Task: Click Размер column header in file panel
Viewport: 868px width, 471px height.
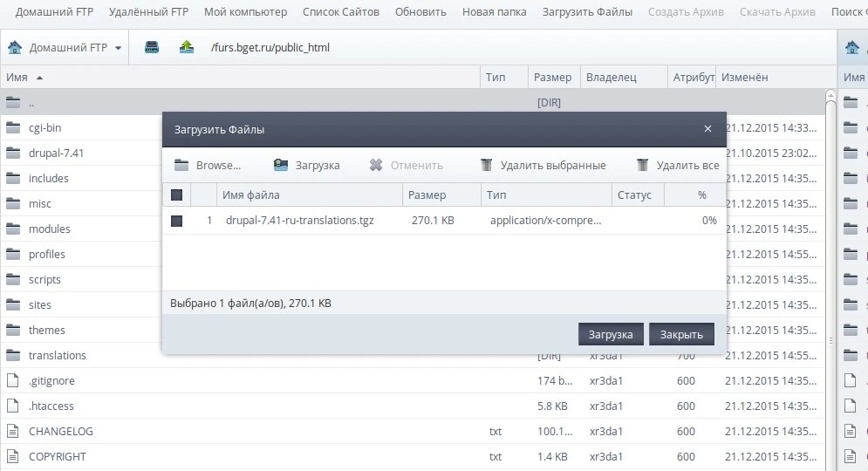Action: tap(552, 78)
